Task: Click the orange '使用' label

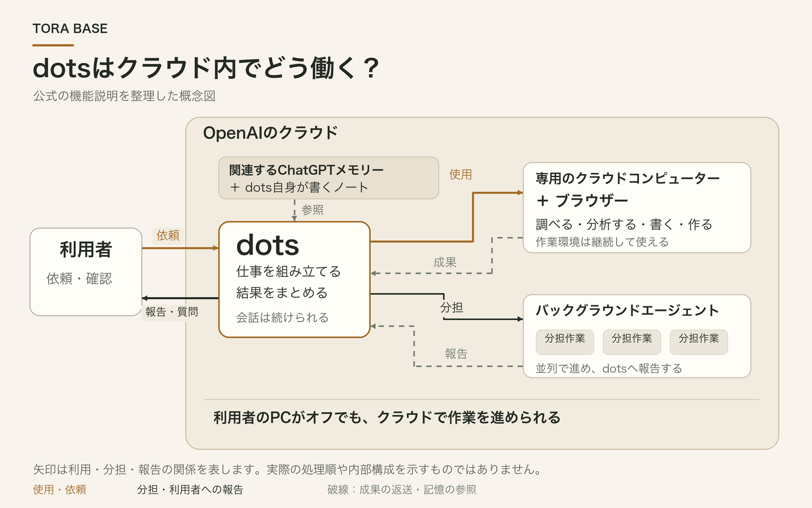Action: coord(461,174)
